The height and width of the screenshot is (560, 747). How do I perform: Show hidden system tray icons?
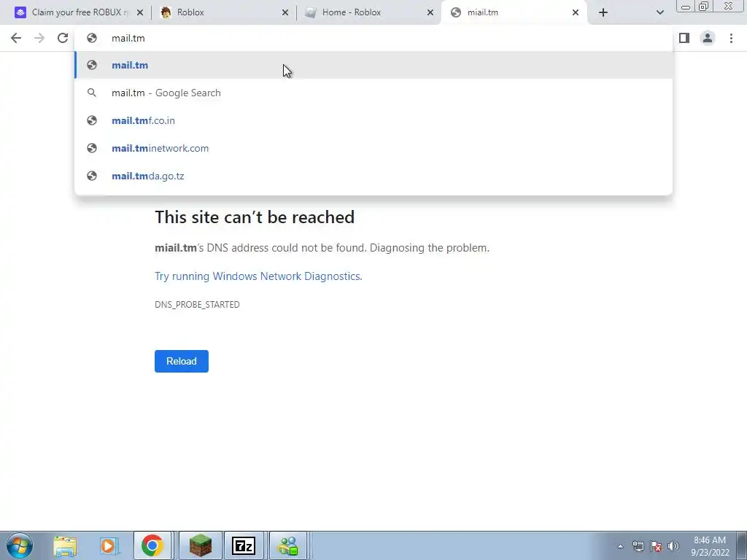(620, 546)
